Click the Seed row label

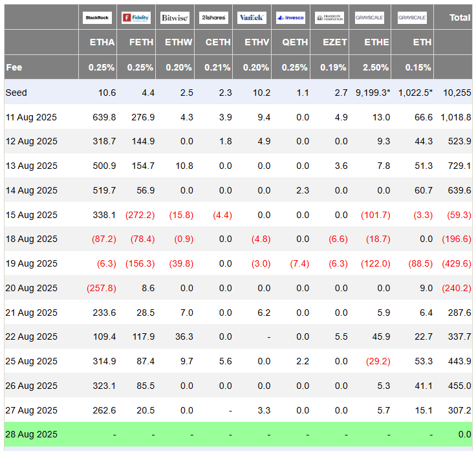point(16,93)
